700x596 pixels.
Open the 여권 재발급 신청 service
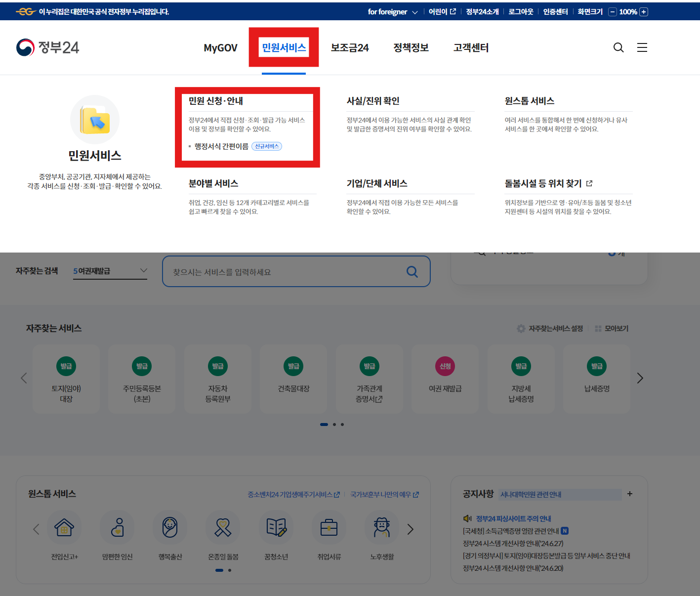445,379
